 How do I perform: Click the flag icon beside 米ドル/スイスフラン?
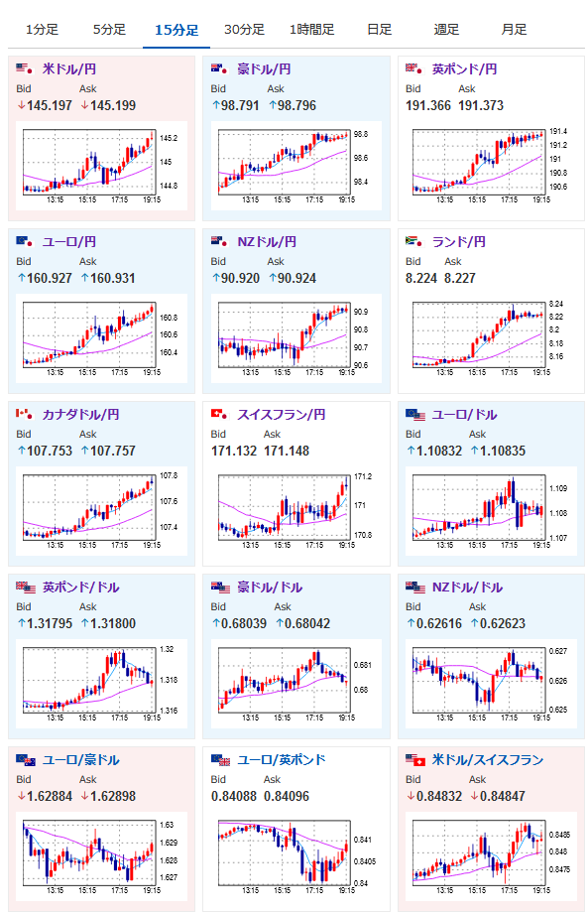(x=415, y=759)
